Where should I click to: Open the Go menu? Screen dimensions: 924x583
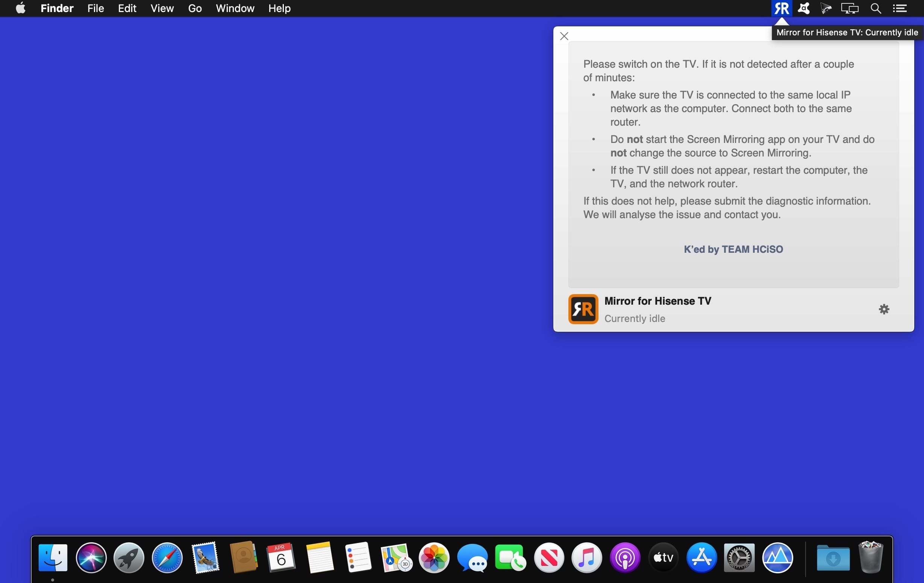[195, 8]
